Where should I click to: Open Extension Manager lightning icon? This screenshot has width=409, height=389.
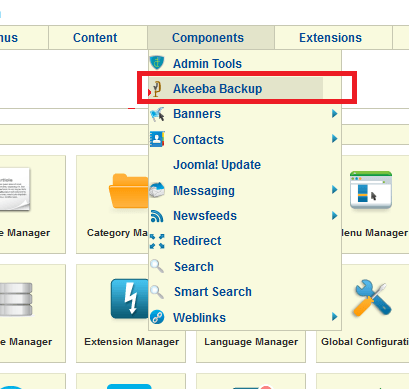click(x=130, y=299)
